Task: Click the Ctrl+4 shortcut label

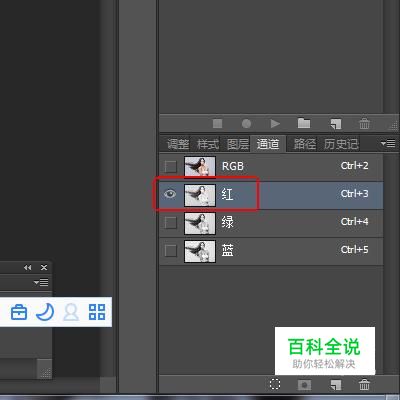Action: [x=354, y=222]
